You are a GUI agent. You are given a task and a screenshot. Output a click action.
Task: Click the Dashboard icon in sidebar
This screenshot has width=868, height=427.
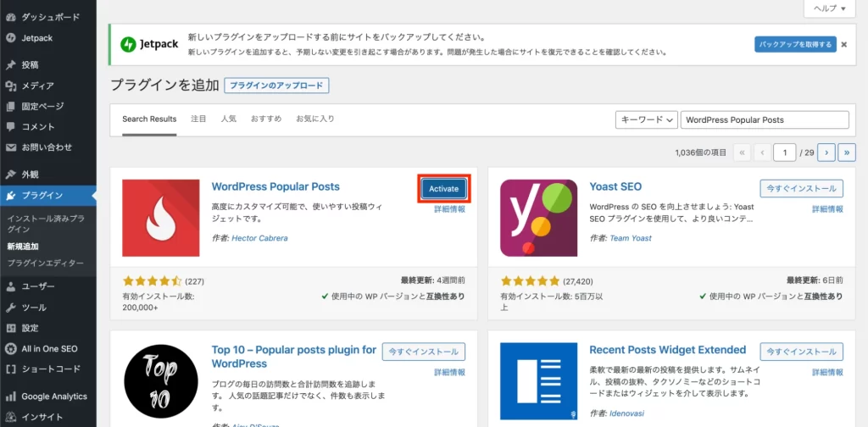11,16
